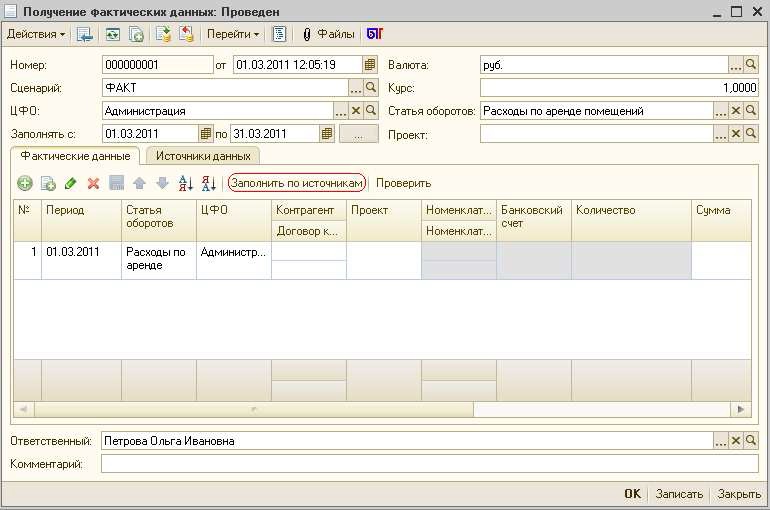770x510 pixels.
Task: Open selection list for Ответственный field
Action: [x=720, y=441]
